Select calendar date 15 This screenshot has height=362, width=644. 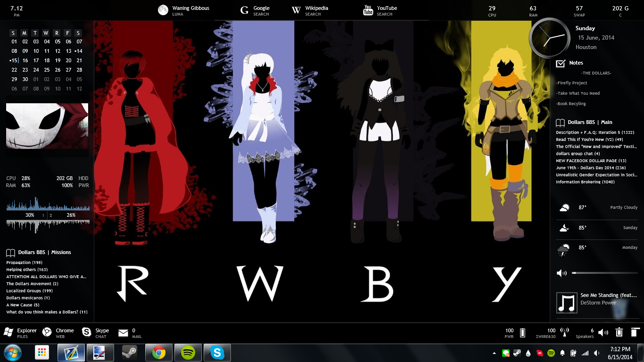(14, 60)
